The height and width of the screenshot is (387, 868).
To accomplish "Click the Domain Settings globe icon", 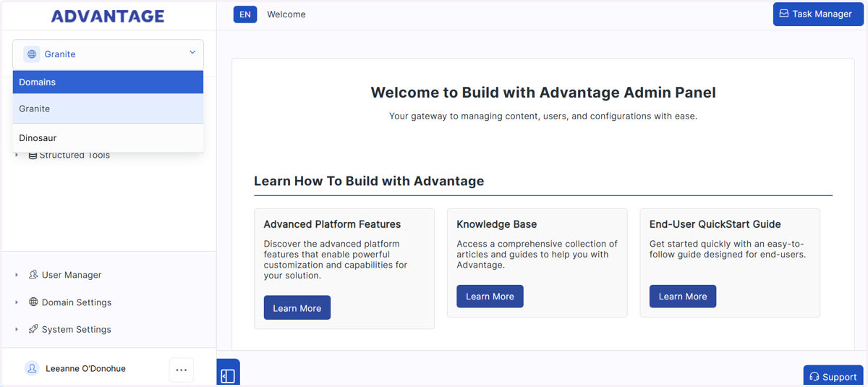I will [x=33, y=302].
